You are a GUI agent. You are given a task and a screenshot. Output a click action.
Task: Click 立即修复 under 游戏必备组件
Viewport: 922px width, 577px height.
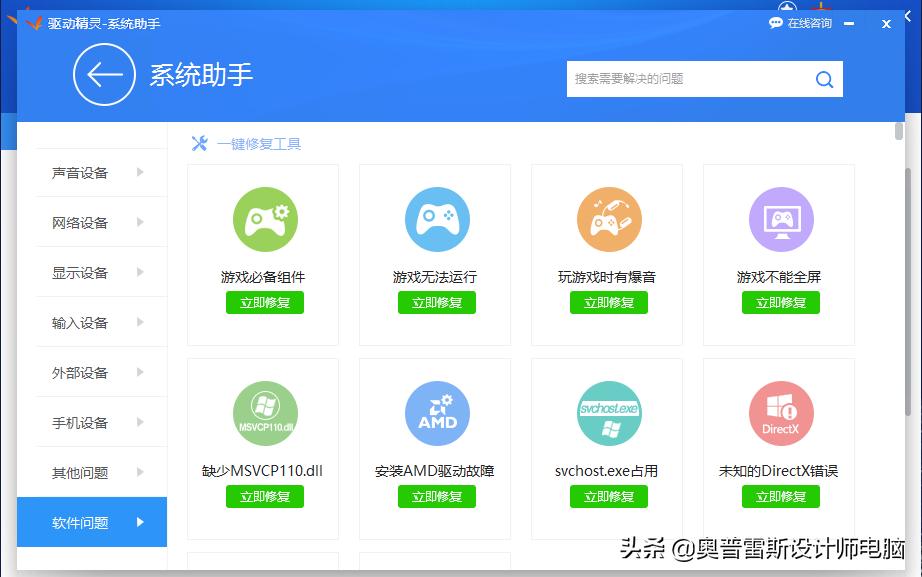(x=263, y=302)
